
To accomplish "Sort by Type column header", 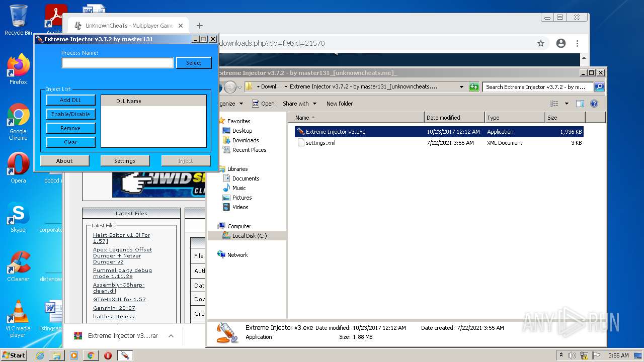I will (515, 118).
